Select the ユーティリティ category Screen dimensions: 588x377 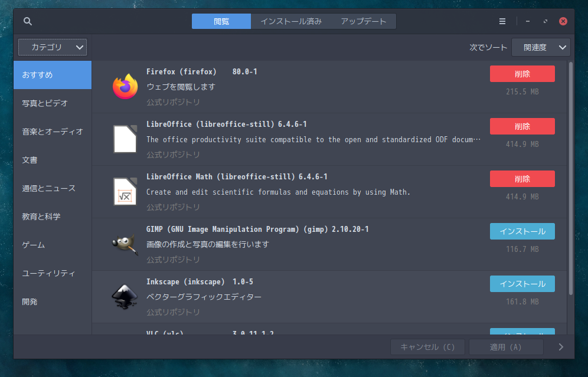53,273
